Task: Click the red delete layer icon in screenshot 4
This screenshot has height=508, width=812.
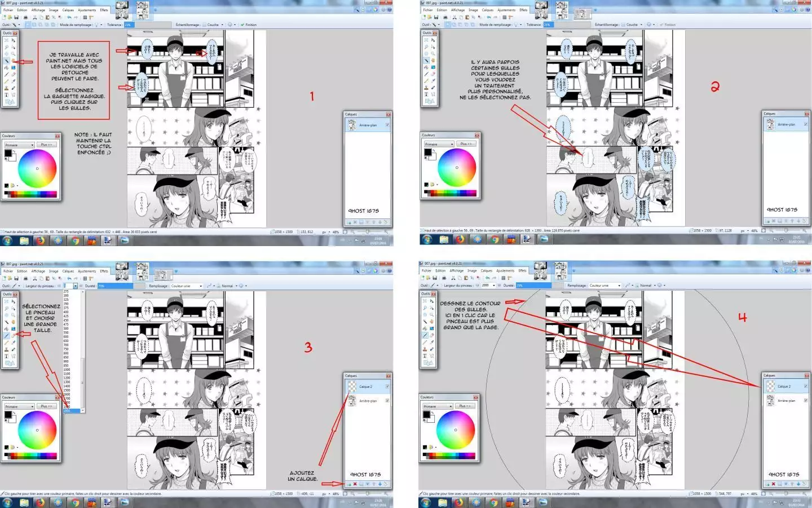Action: click(x=774, y=484)
